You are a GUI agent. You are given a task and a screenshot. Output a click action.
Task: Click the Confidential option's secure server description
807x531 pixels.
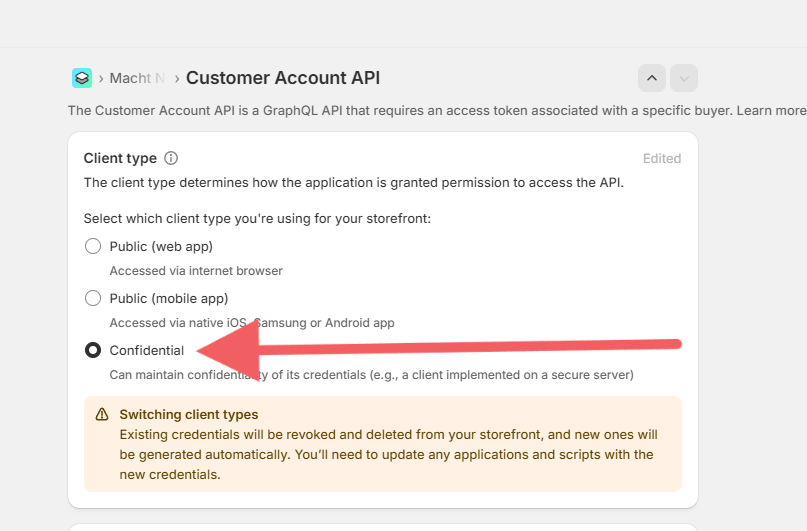tap(371, 375)
